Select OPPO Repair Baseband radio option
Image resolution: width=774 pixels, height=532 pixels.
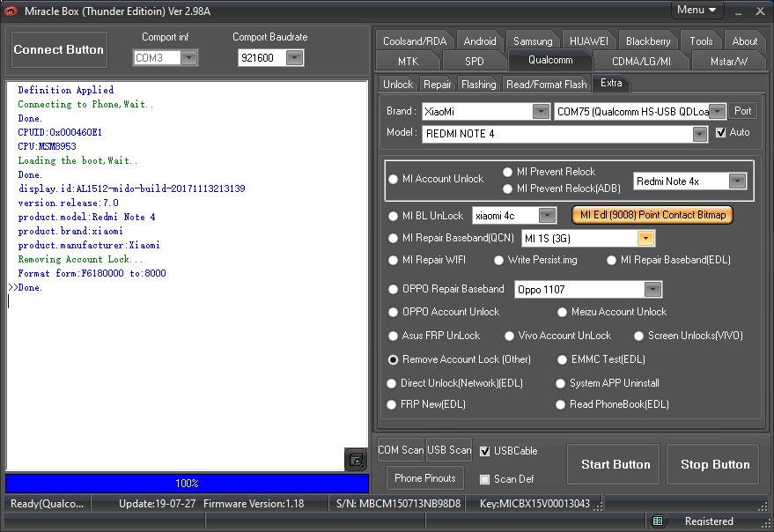click(393, 290)
